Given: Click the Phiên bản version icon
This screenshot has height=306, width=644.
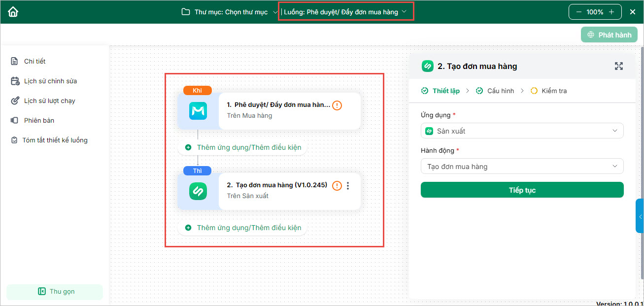Looking at the screenshot, I should 14,120.
